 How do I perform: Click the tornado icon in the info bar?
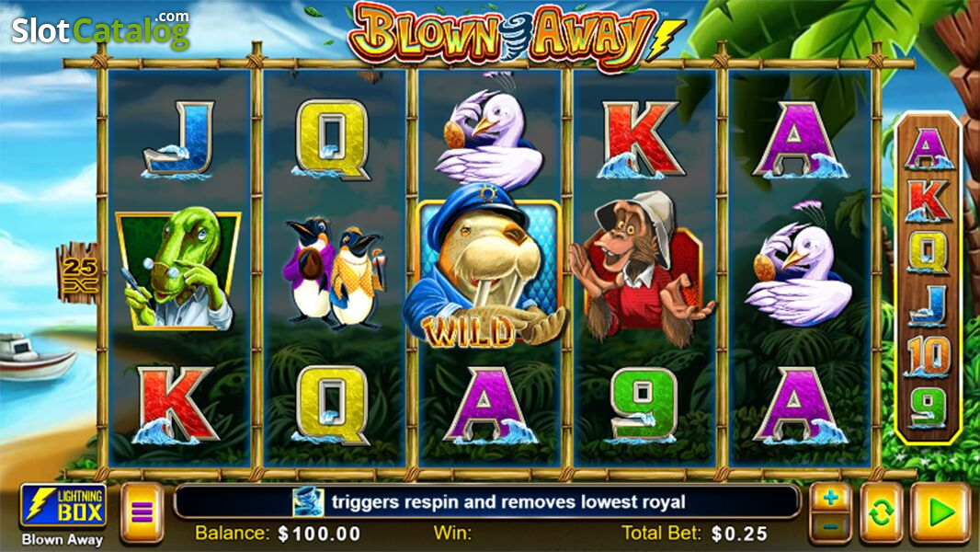click(x=309, y=502)
